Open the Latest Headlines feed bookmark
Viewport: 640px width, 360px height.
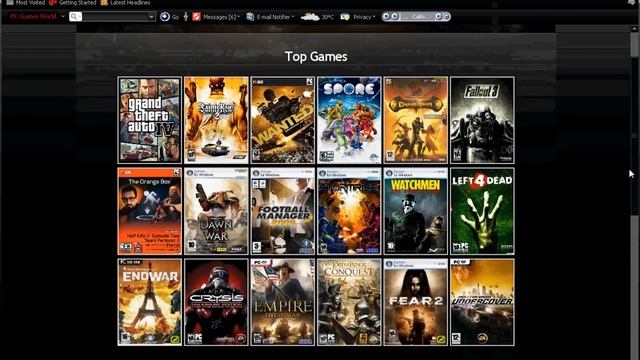(125, 2)
